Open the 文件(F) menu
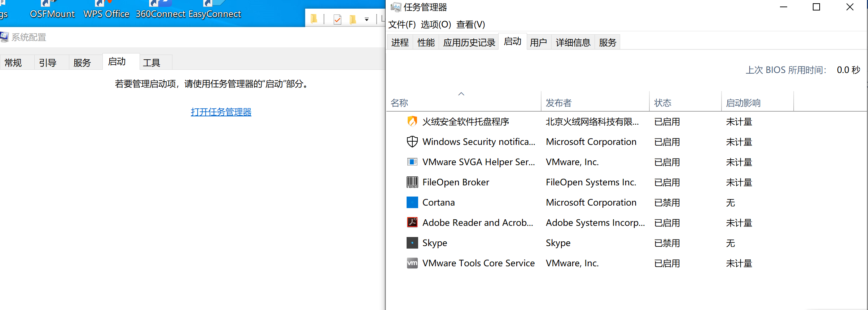This screenshot has height=310, width=868. point(402,25)
